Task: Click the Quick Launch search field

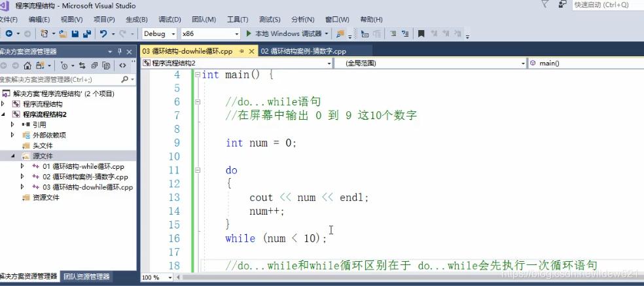Action: [608, 5]
